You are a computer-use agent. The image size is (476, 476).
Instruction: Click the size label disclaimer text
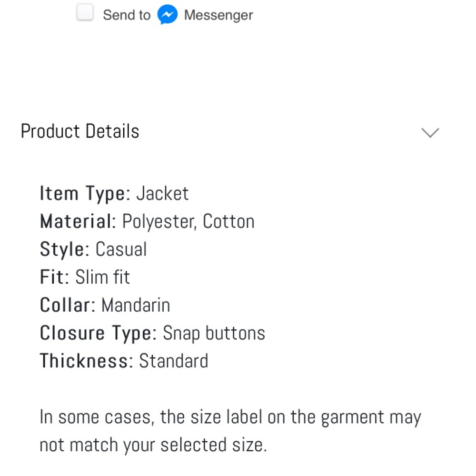[230, 430]
